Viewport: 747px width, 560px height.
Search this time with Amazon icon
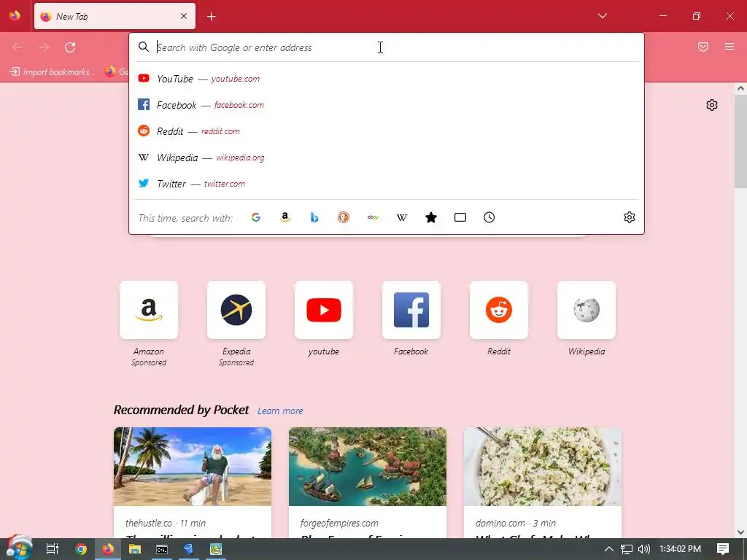(x=285, y=217)
